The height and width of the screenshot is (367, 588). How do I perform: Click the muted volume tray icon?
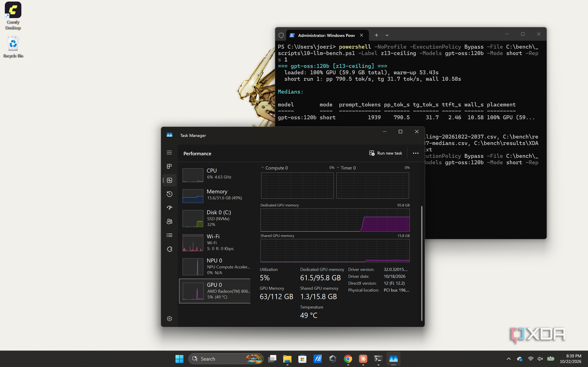point(540,359)
